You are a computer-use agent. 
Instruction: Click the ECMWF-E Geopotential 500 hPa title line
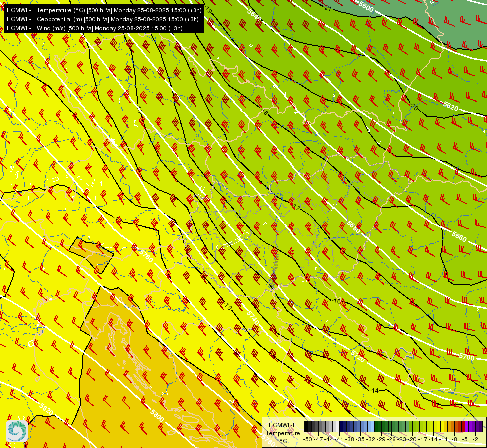tap(103, 19)
